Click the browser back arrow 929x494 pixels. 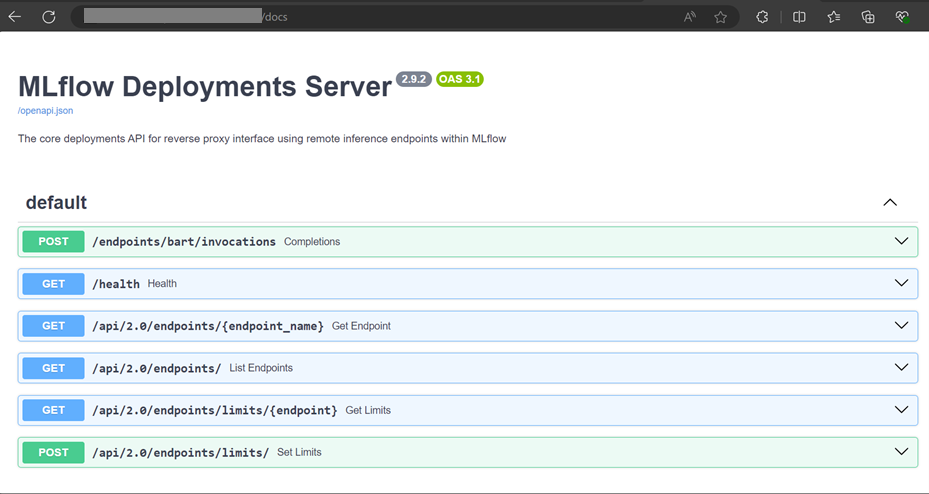(x=15, y=17)
